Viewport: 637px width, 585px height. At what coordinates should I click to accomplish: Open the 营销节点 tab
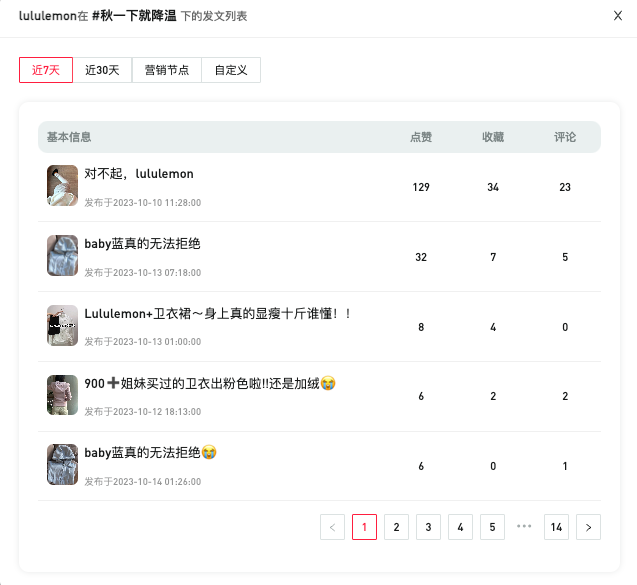pyautogui.click(x=167, y=70)
